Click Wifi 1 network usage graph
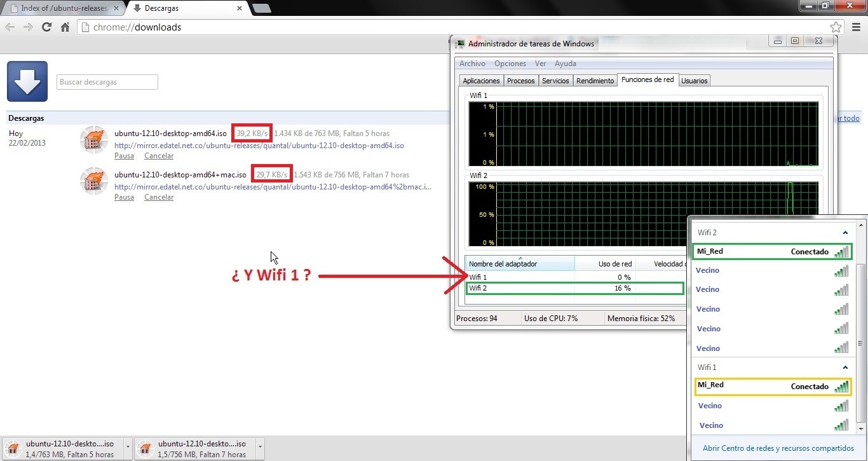This screenshot has height=461, width=868. pos(643,135)
